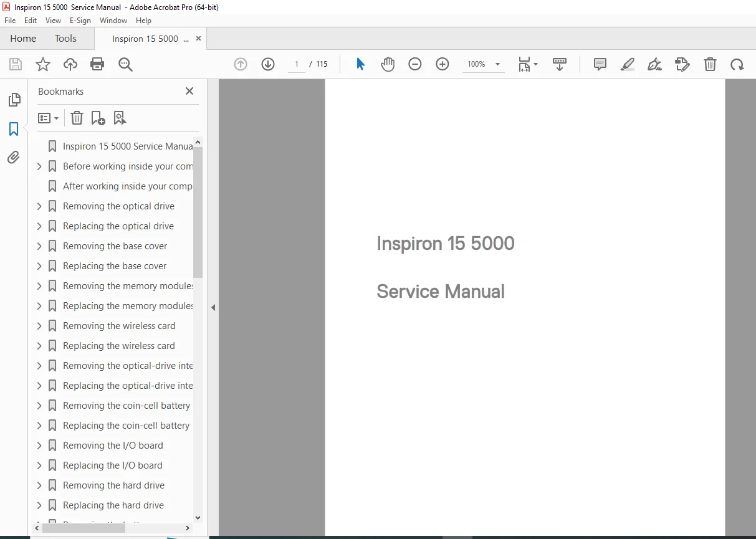Print the document via printer icon
756x539 pixels.
(97, 64)
